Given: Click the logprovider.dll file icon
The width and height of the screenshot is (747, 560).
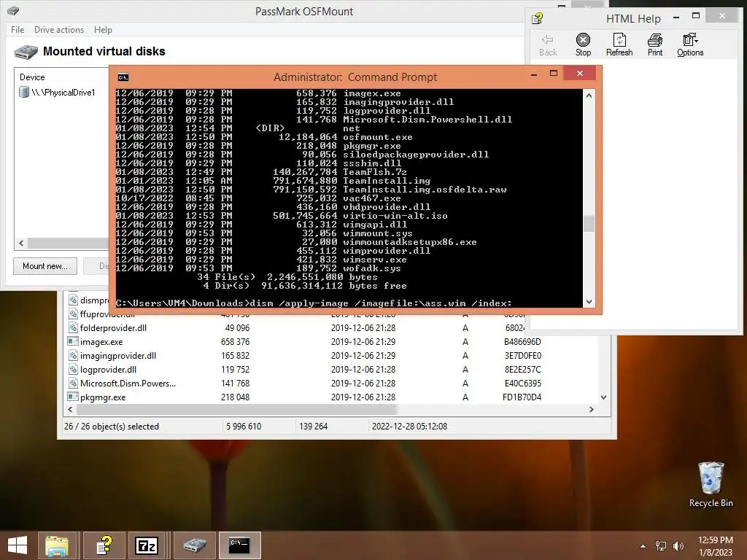Looking at the screenshot, I should tap(73, 369).
